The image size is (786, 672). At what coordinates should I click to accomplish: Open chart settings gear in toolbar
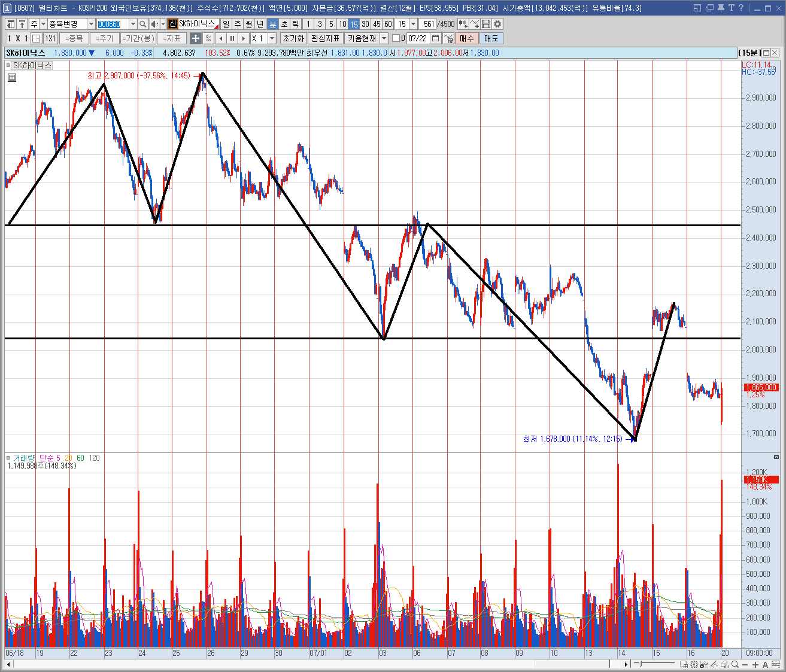tap(497, 24)
